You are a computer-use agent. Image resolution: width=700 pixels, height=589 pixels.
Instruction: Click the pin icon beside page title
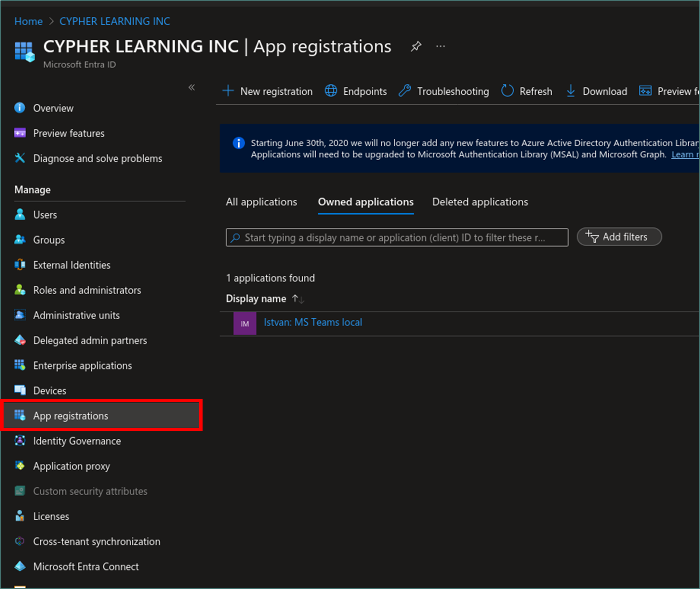416,47
